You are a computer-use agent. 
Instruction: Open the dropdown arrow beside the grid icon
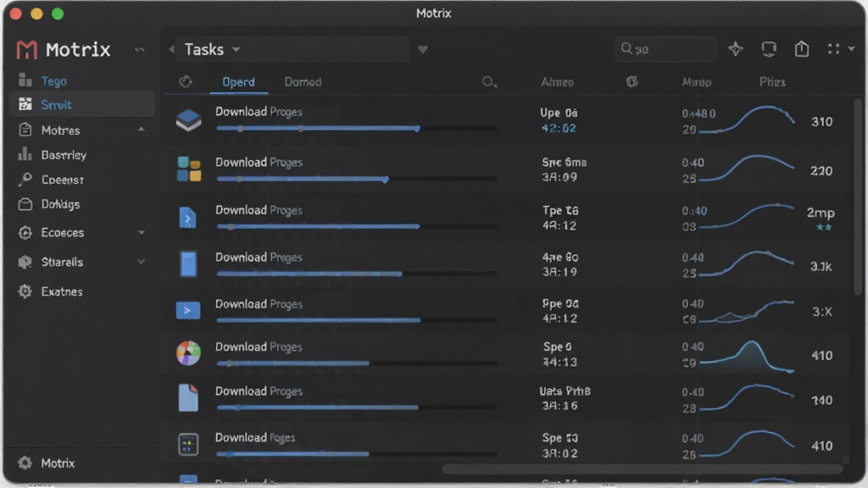(851, 48)
